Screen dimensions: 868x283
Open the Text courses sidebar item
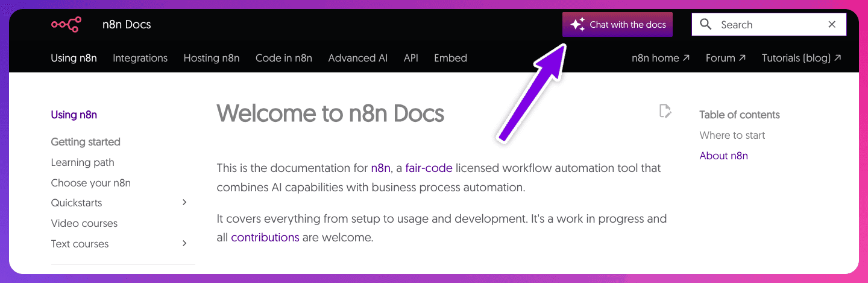(80, 244)
